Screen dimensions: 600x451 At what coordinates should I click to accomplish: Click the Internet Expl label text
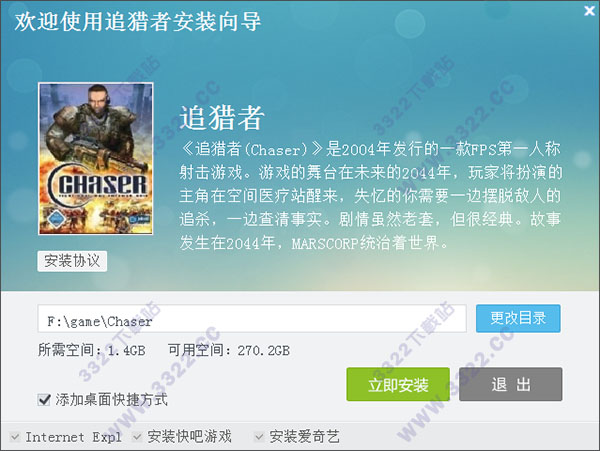click(73, 437)
